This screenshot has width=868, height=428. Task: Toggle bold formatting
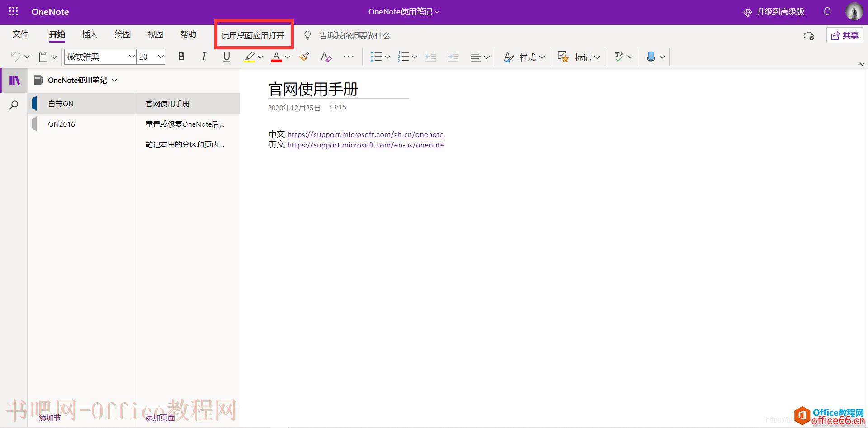181,57
